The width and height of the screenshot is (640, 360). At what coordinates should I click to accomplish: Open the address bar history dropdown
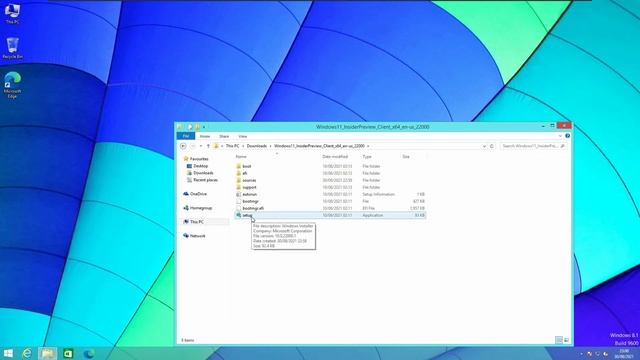484,146
